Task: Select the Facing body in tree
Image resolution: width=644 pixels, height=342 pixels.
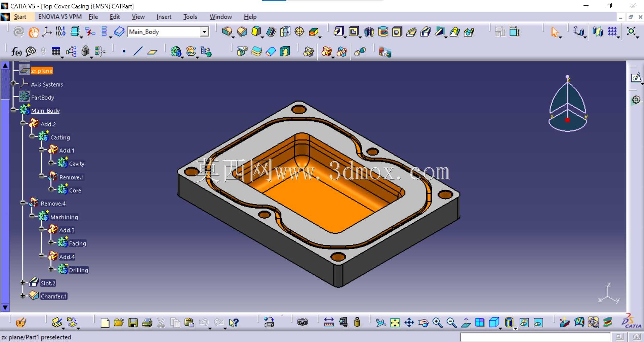Action: coord(77,243)
